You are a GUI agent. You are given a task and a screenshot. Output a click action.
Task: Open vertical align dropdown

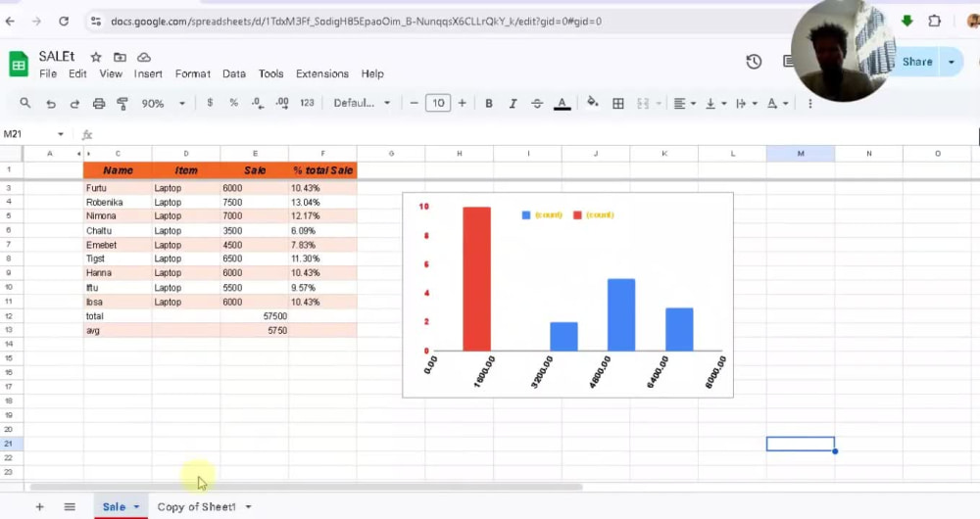715,104
